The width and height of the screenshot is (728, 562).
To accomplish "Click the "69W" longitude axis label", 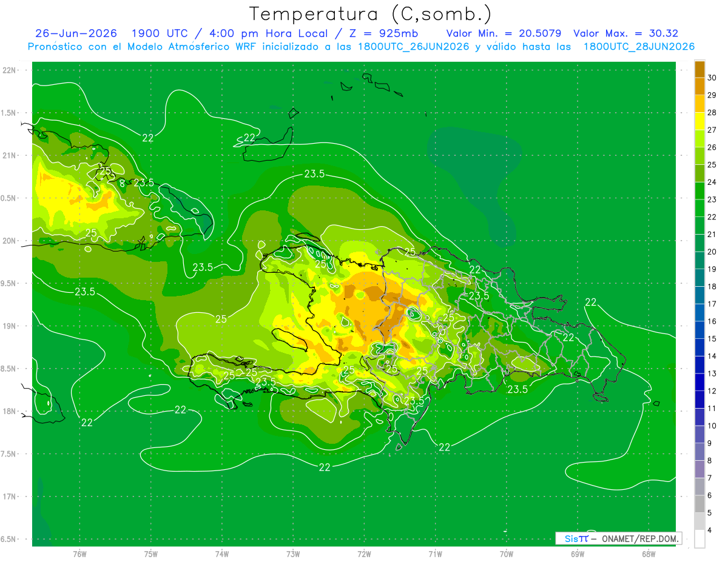I will tap(578, 554).
